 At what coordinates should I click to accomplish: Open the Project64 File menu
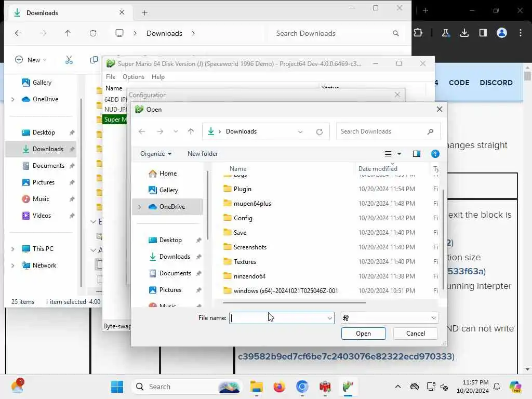pyautogui.click(x=111, y=77)
